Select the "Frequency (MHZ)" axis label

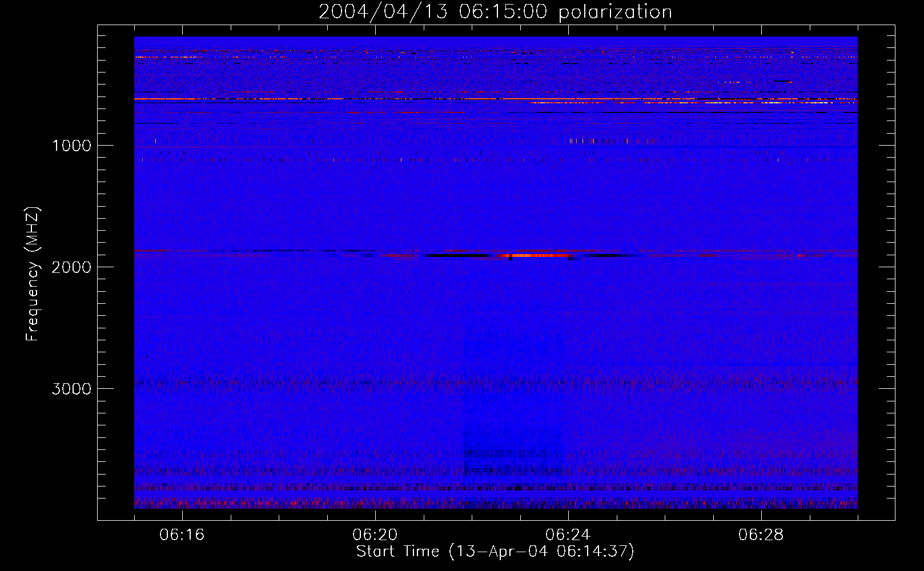point(33,274)
